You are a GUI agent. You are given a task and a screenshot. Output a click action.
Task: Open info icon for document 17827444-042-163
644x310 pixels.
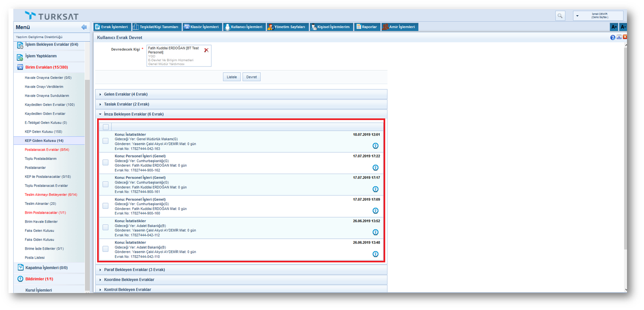375,146
